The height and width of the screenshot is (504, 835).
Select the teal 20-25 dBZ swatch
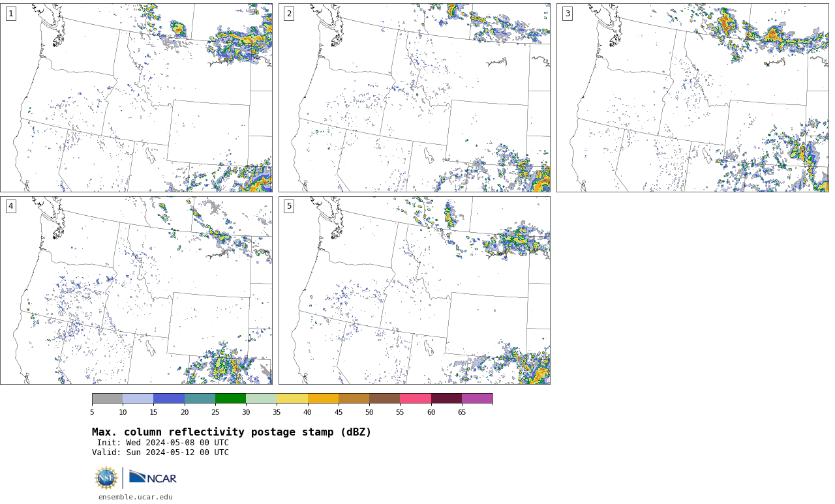pyautogui.click(x=200, y=398)
